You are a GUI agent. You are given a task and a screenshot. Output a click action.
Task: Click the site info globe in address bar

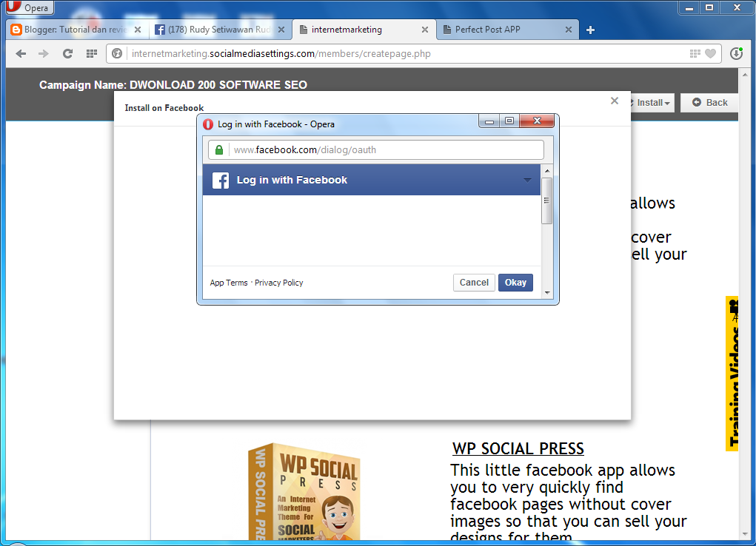click(x=117, y=53)
